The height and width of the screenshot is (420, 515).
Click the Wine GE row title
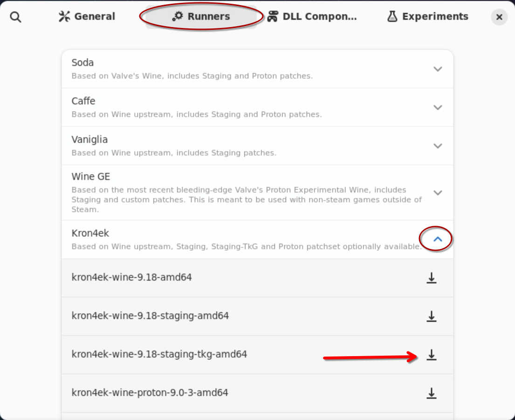(x=91, y=177)
